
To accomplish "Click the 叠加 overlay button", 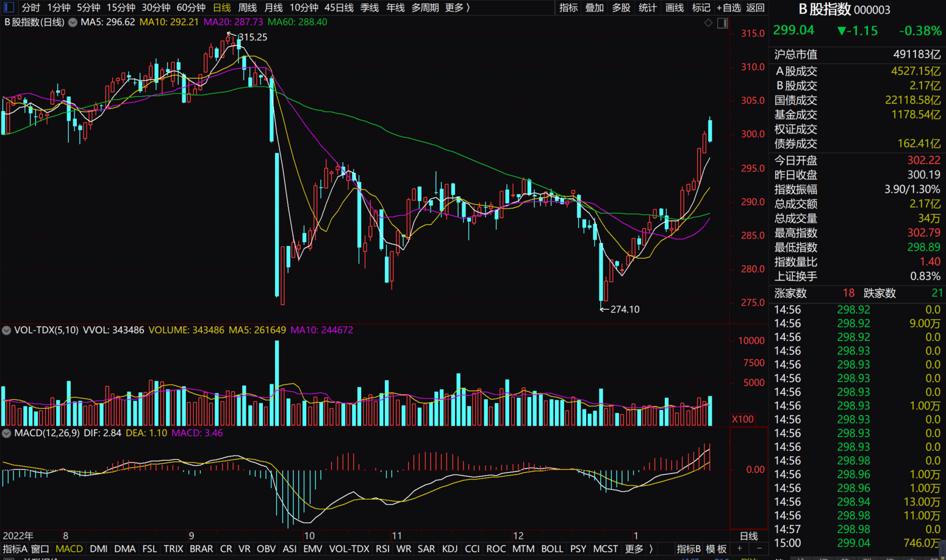I will coord(594,7).
